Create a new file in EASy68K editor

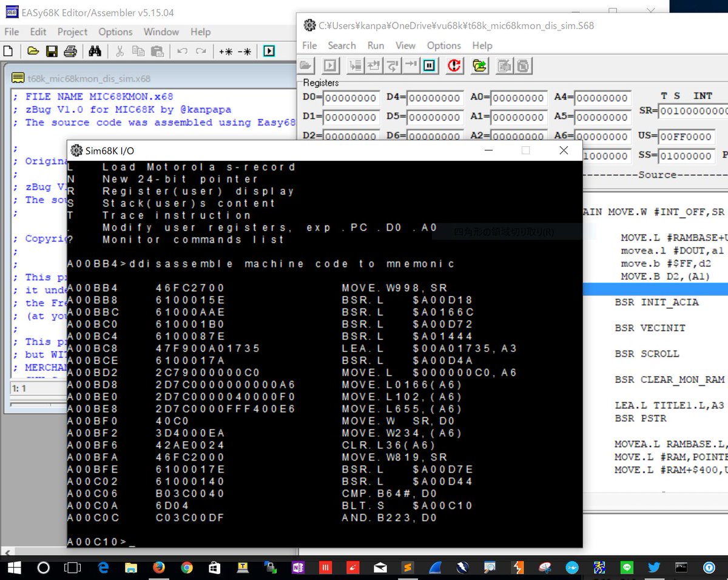(x=8, y=51)
